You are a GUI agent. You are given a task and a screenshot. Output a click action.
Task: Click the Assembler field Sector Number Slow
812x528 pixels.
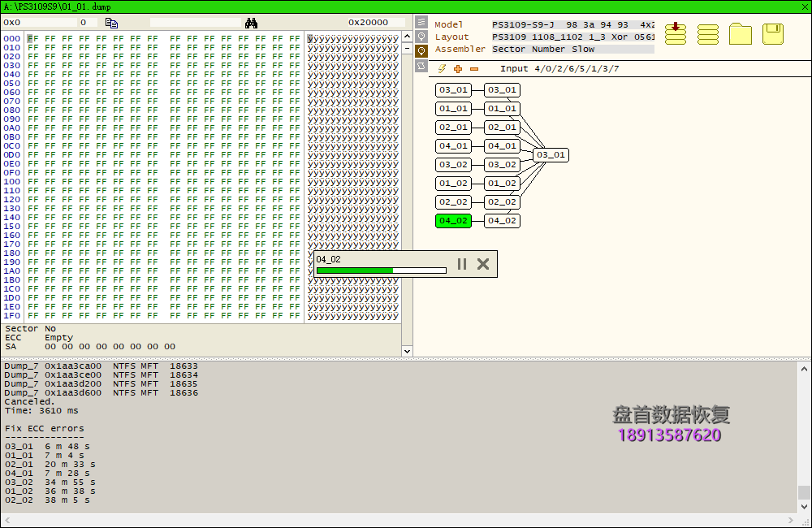(572, 49)
